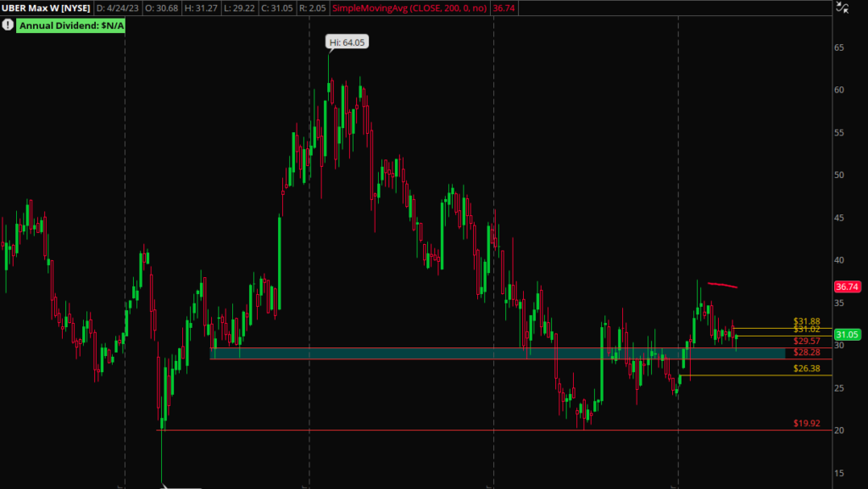Screen dimensions: 868x489
Task: Click the $28.28 price level label
Action: [x=806, y=352]
